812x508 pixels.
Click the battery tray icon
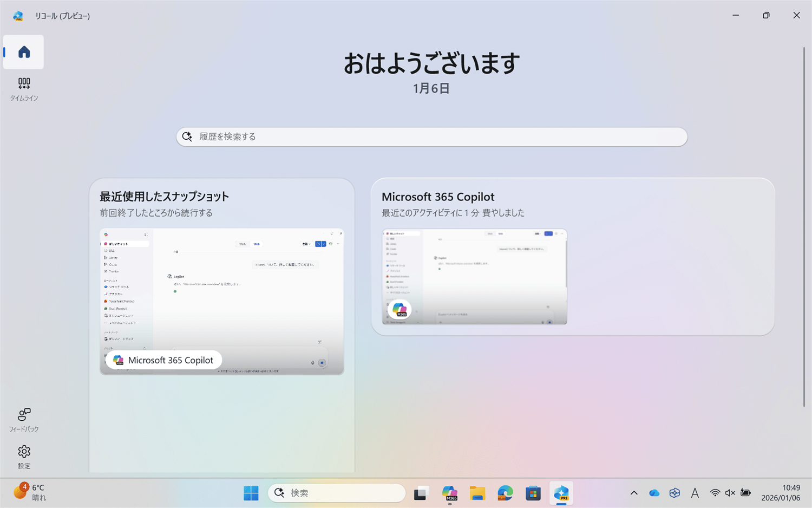pos(746,493)
